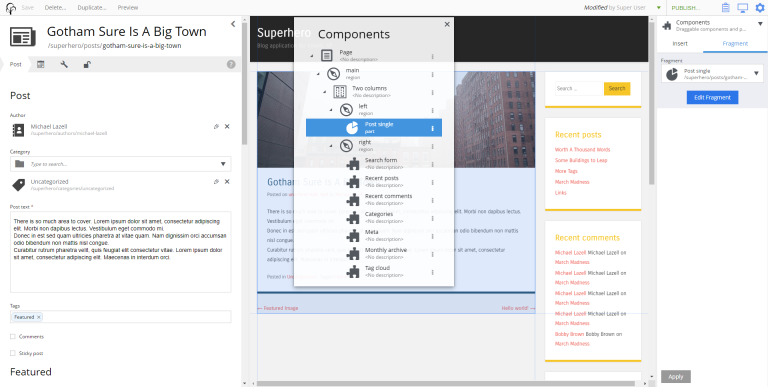Open the clipboard icon in top toolbar
Screen dimensions: 768x387
point(725,7)
